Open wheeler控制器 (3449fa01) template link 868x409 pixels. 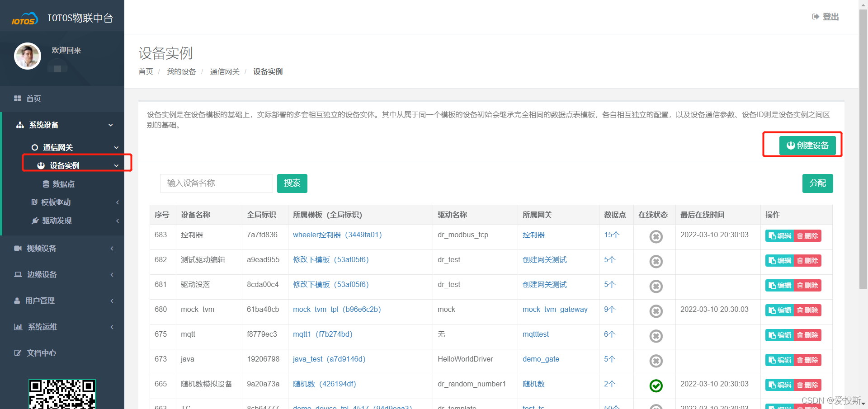point(337,235)
